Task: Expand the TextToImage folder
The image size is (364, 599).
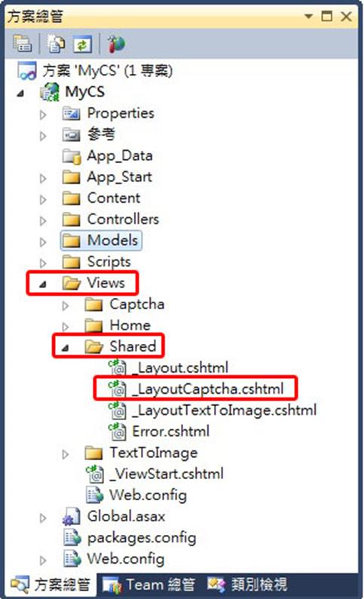Action: click(66, 453)
